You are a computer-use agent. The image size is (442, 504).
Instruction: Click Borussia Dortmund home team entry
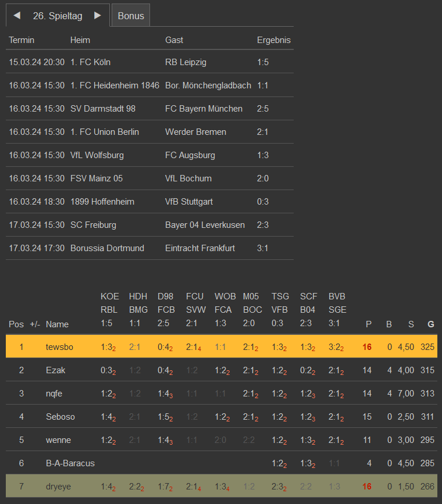tap(107, 248)
